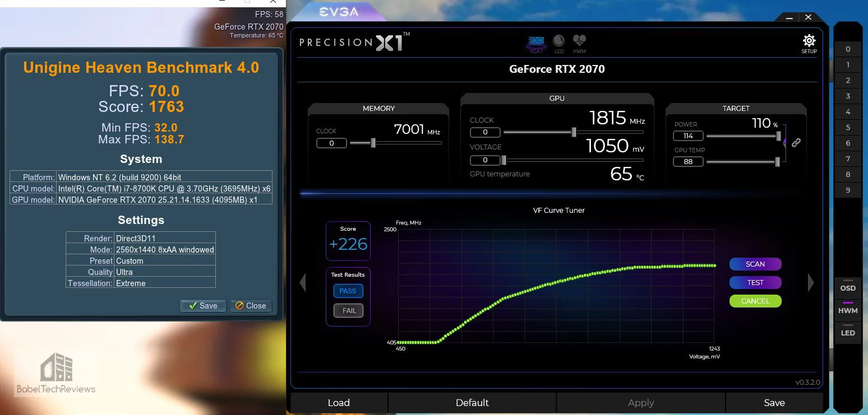Image resolution: width=868 pixels, height=415 pixels.
Task: Click the 1050 mV voltage reading
Action: [x=615, y=146]
